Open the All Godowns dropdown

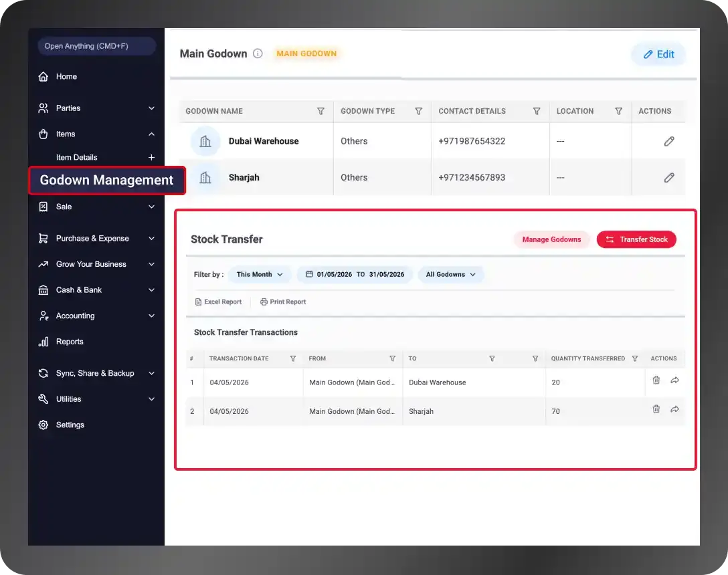tap(451, 274)
